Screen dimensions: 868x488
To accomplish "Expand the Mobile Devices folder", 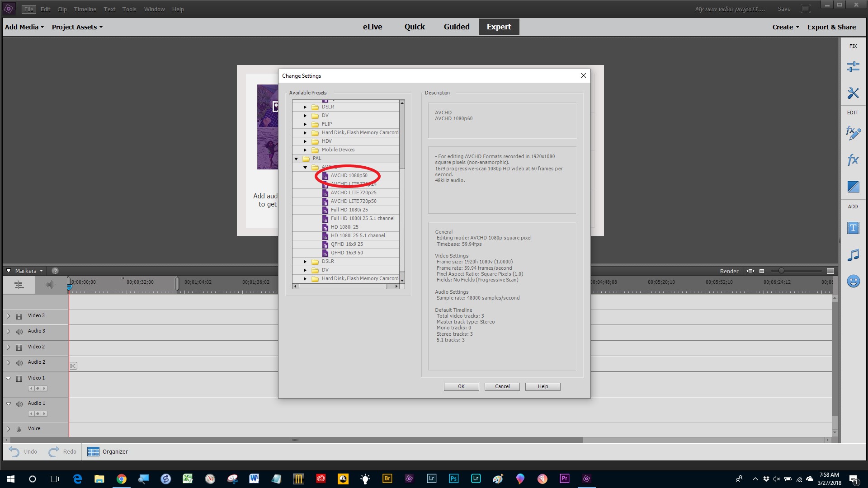I will (x=305, y=150).
